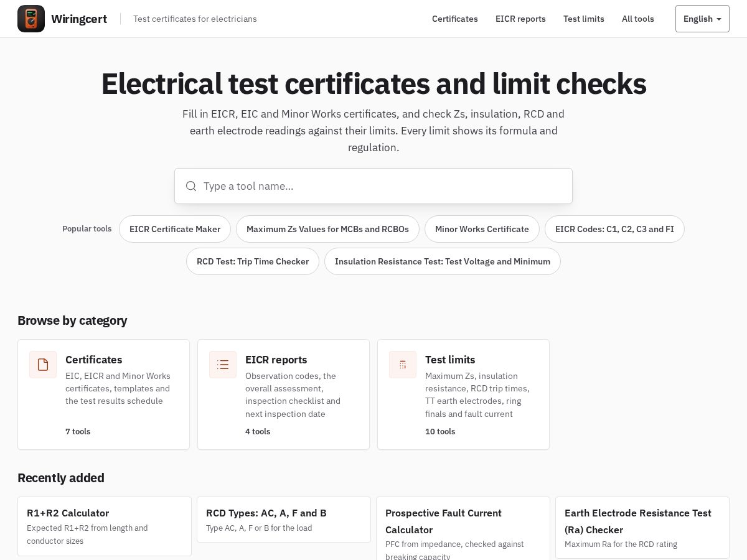
Task: Click the Wiringcert brand name
Action: pyautogui.click(x=79, y=19)
